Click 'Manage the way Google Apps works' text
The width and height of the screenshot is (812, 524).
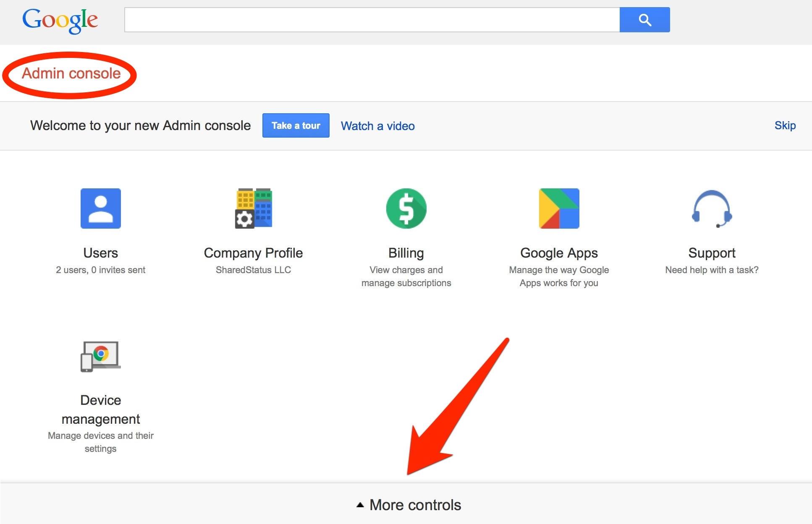click(559, 276)
